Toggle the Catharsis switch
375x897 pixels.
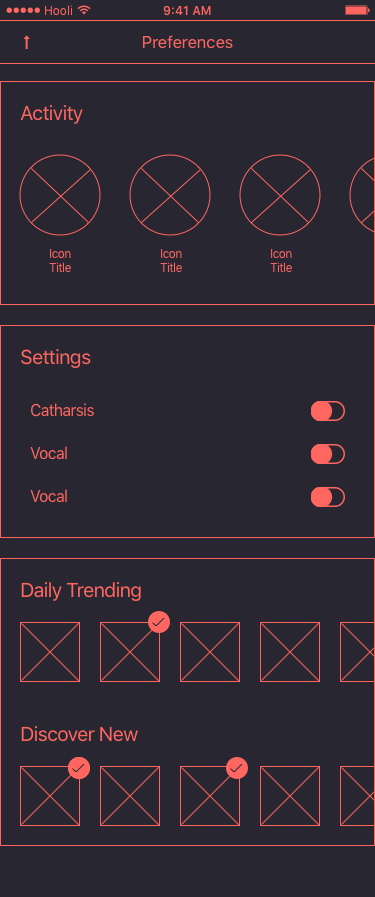pos(328,411)
